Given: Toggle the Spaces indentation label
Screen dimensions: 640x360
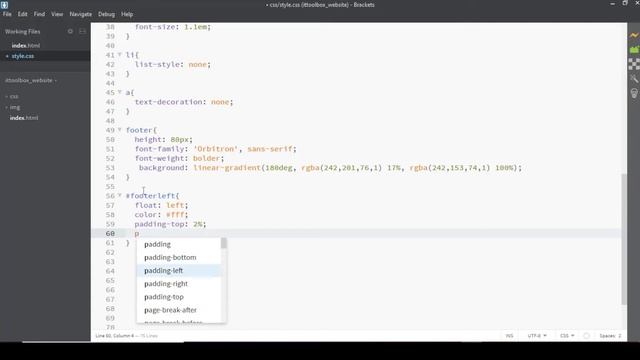Looking at the screenshot, I should (607, 336).
